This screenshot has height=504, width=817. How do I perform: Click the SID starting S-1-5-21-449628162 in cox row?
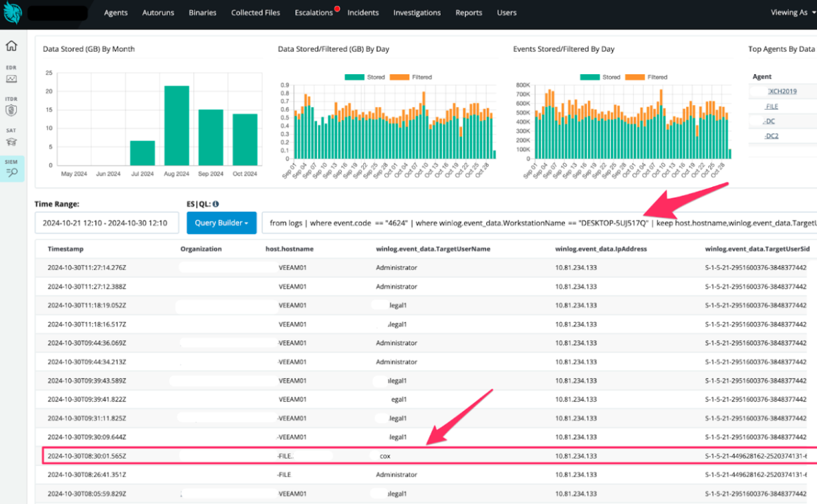756,456
